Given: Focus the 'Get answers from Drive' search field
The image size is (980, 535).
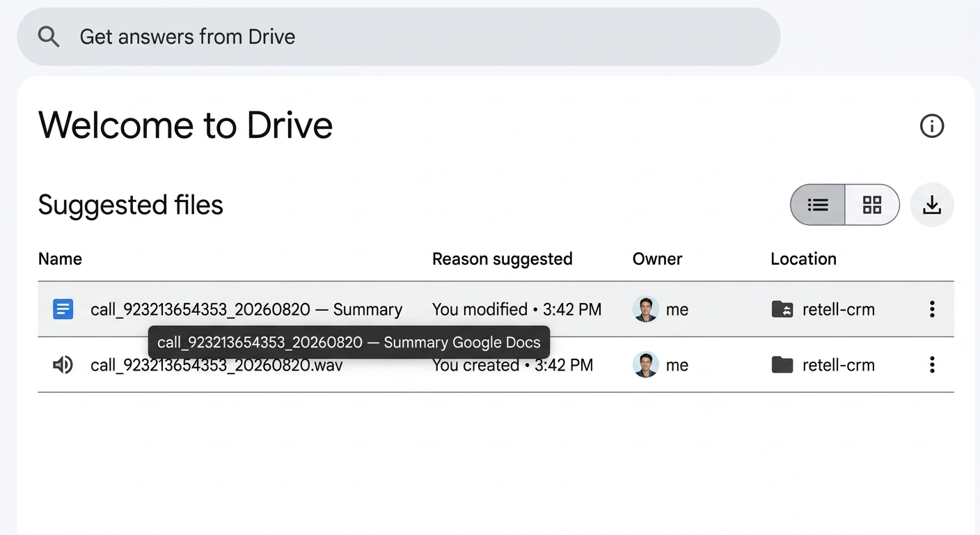Looking at the screenshot, I should [399, 37].
